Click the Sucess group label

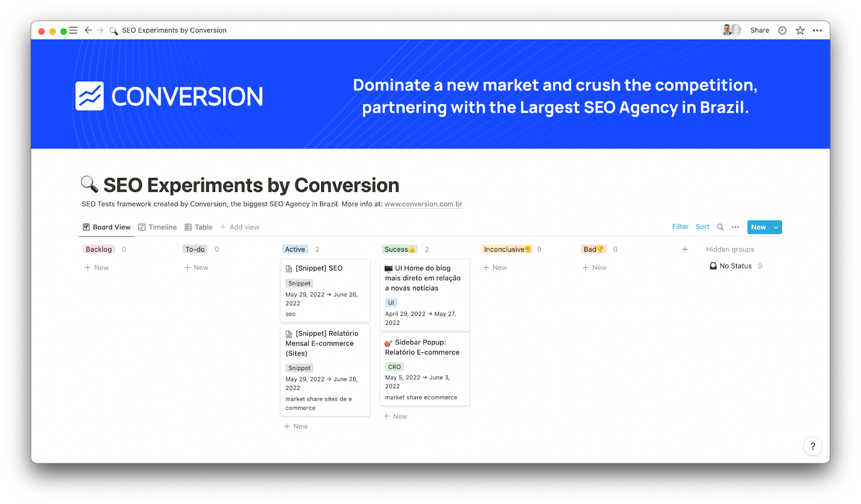coord(400,249)
